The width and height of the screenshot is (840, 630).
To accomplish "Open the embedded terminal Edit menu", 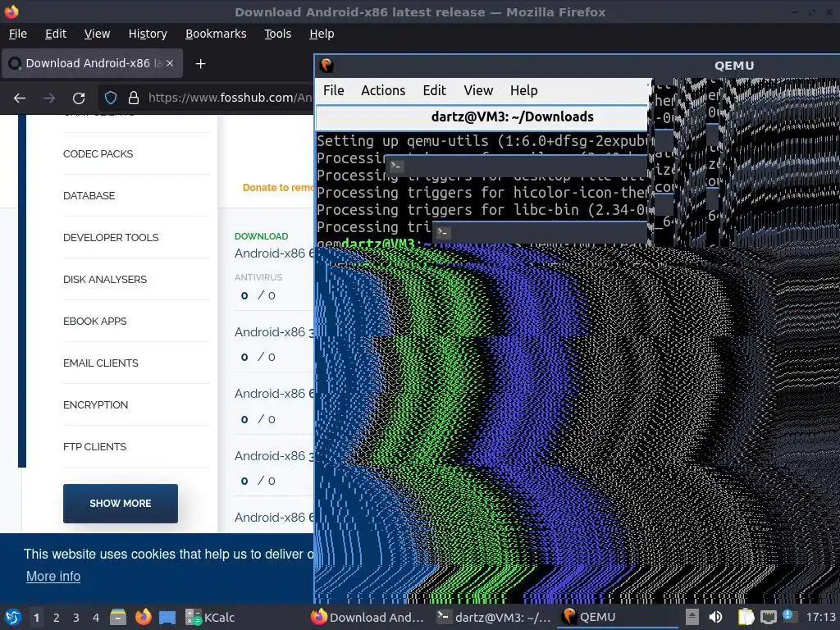I will [434, 90].
